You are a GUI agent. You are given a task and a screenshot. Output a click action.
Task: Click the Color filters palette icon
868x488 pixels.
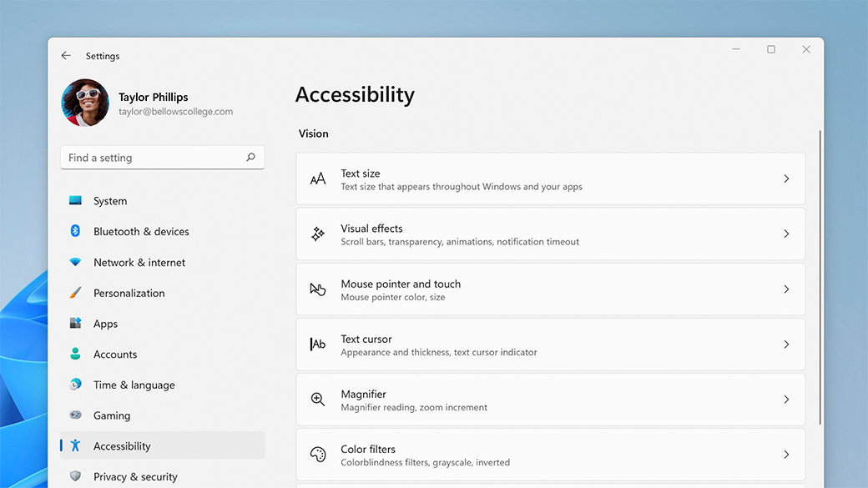click(318, 455)
